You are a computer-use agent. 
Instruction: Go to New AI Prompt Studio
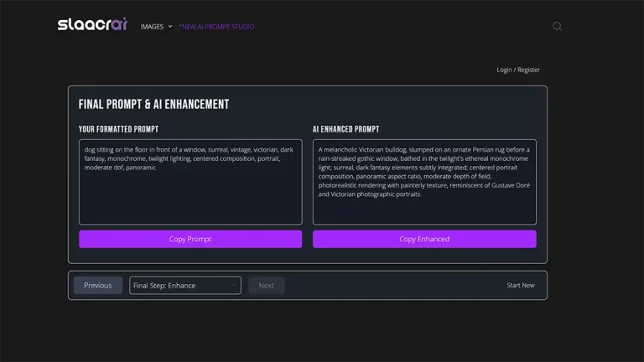[x=216, y=26]
